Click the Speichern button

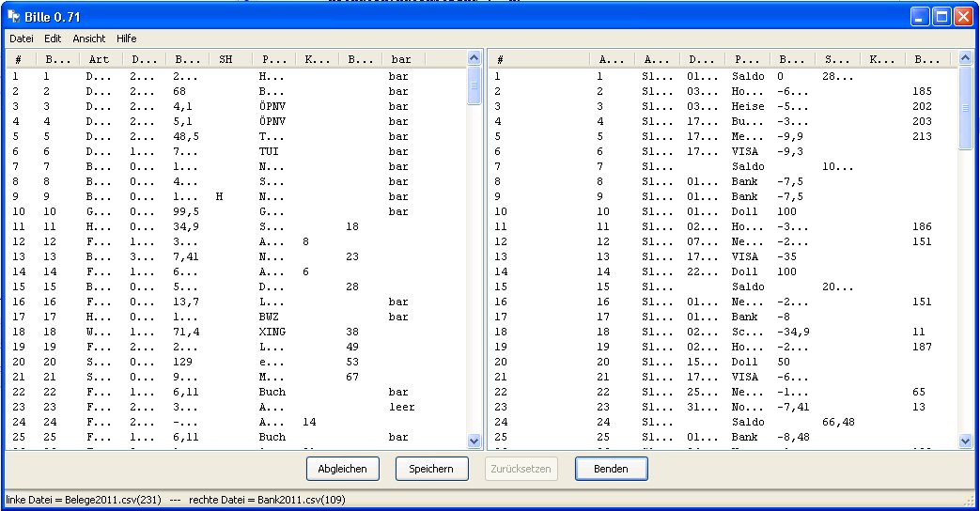431,468
